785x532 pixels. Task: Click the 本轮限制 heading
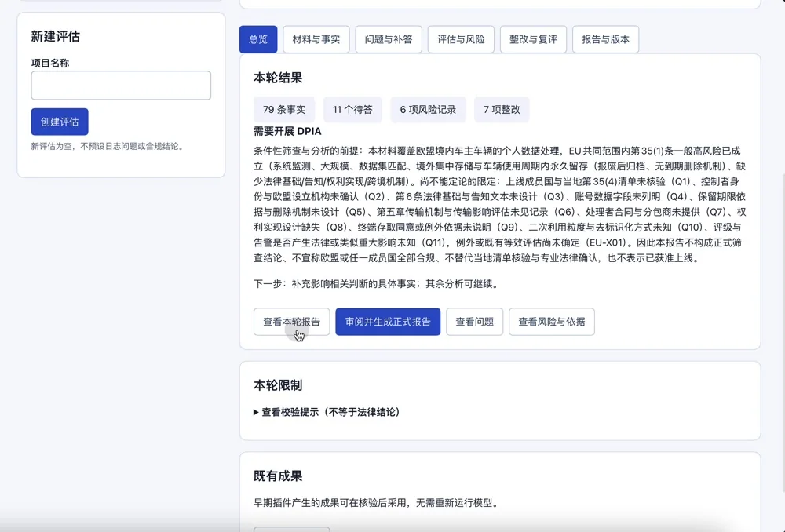[278, 384]
